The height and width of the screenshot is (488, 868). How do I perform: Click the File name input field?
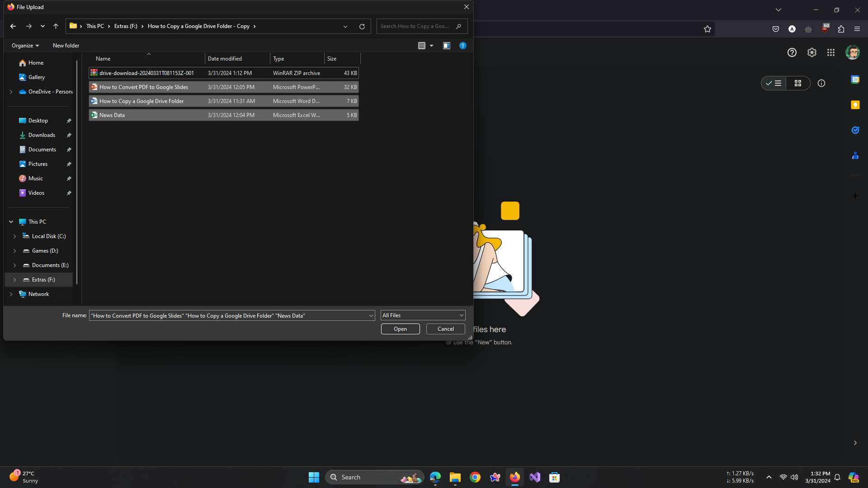click(x=228, y=315)
